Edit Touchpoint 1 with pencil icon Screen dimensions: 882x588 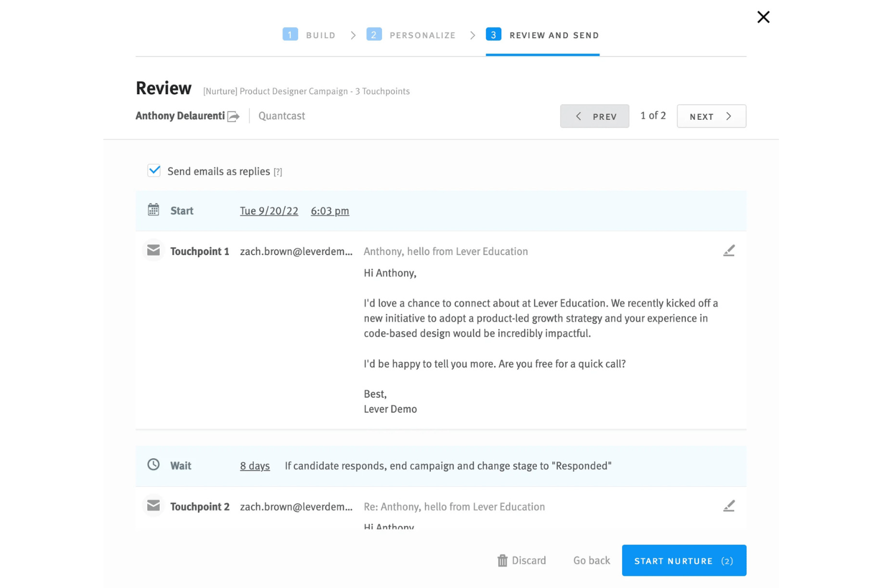[729, 251]
